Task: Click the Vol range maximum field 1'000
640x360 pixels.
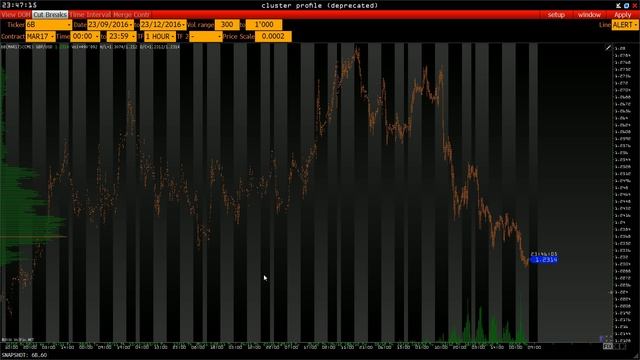Action: pyautogui.click(x=264, y=25)
